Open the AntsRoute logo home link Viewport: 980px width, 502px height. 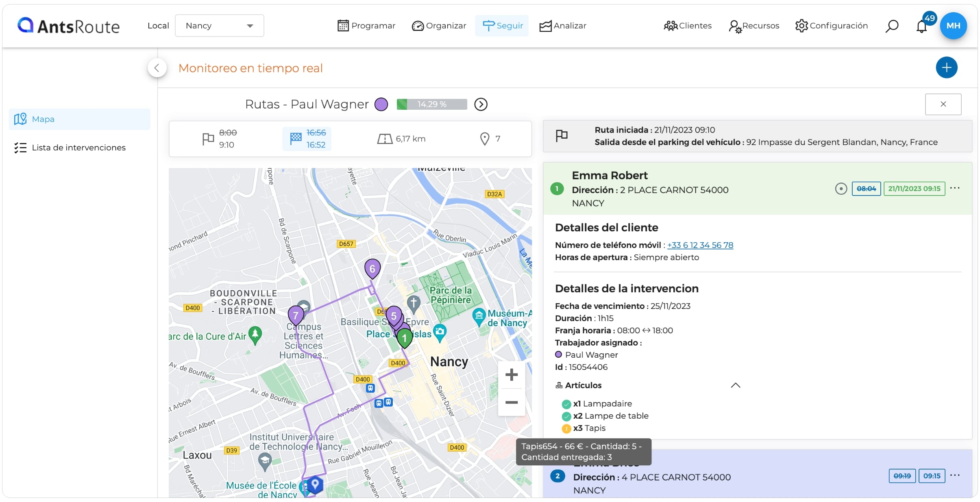[68, 26]
